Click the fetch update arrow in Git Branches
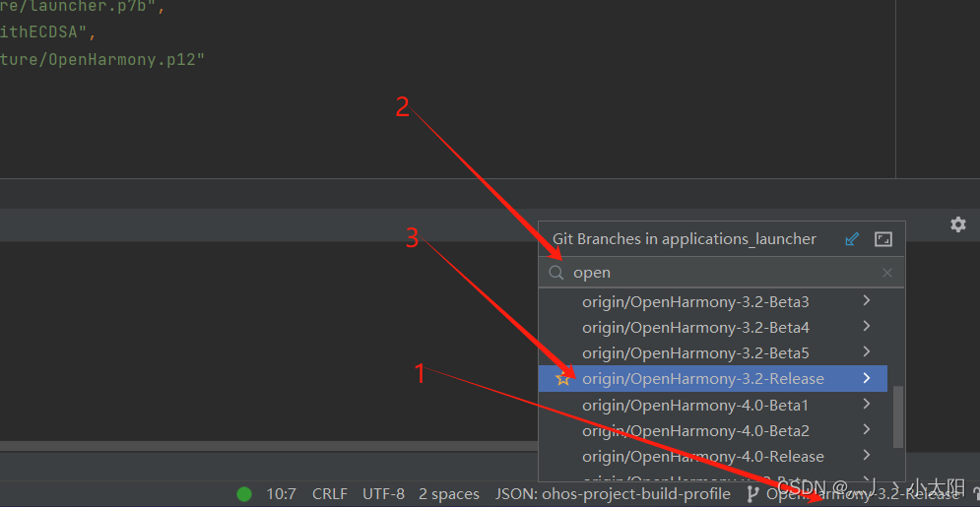980x507 pixels. click(852, 239)
